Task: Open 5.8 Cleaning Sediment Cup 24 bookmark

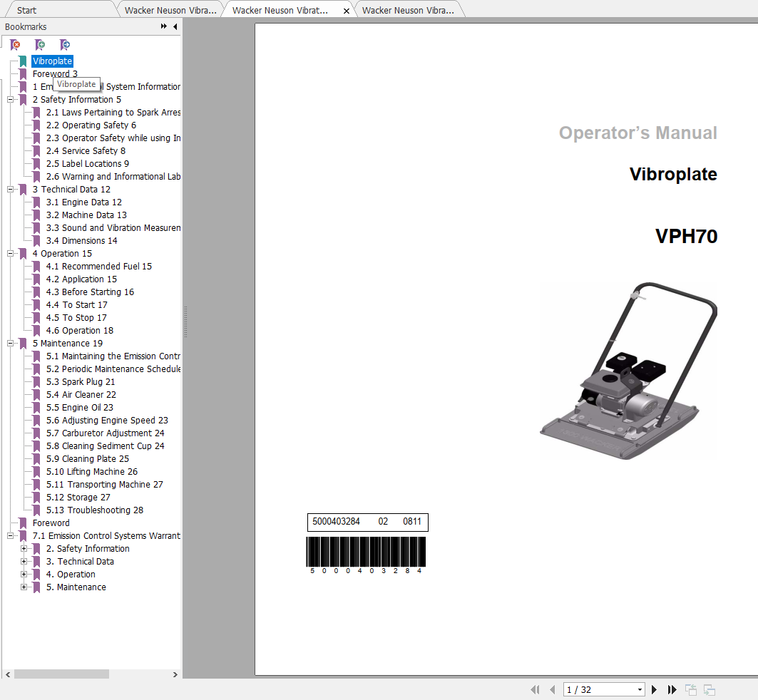Action: pyautogui.click(x=105, y=446)
